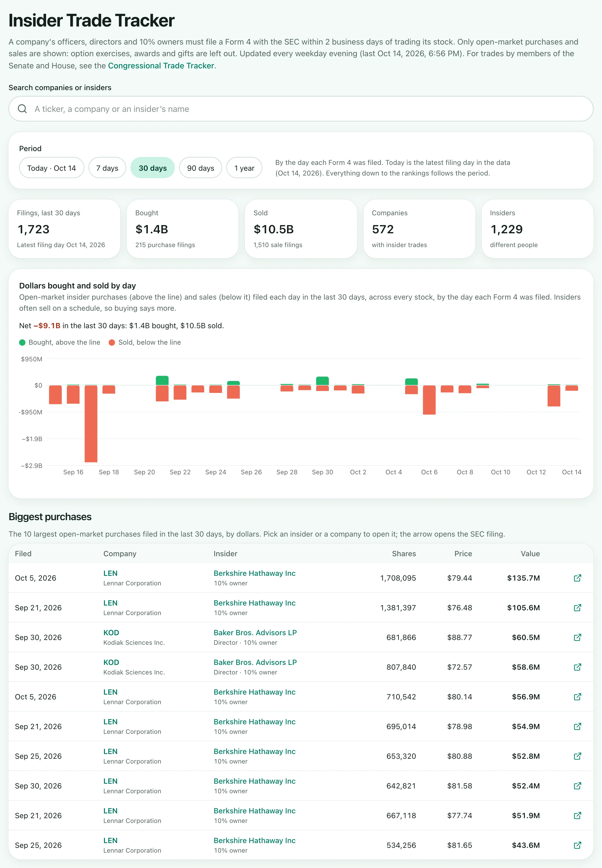The width and height of the screenshot is (602, 868).
Task: Open Berkshire Hathaway Inc in $51.9M row
Action: point(255,811)
